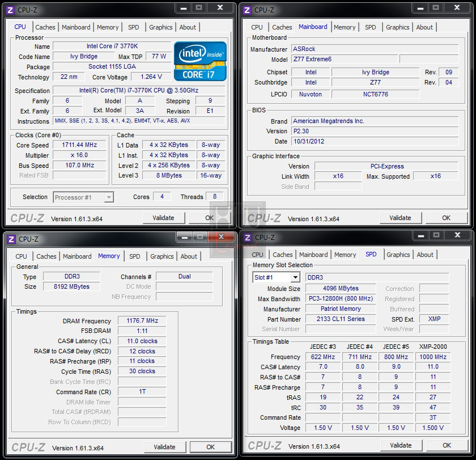Click the DRAM Frequency value '1176.7 MHz'
Screen dimensions: 476x460
pyautogui.click(x=142, y=320)
